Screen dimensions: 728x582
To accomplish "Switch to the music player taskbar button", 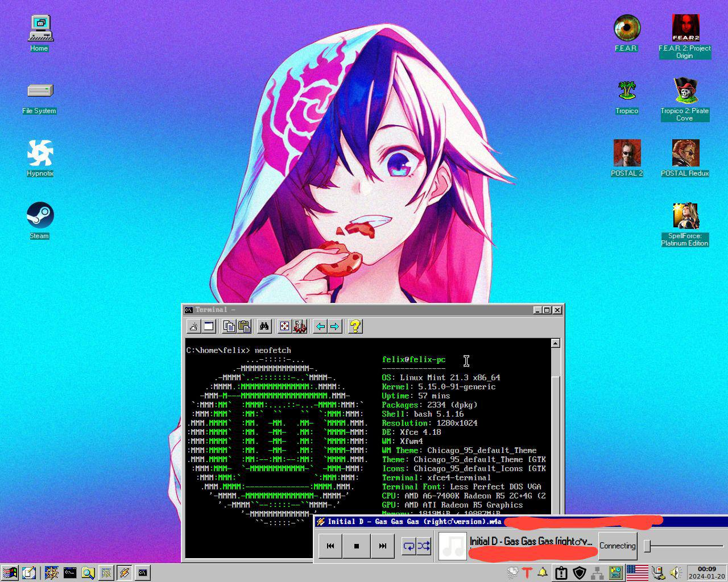I will 125,573.
